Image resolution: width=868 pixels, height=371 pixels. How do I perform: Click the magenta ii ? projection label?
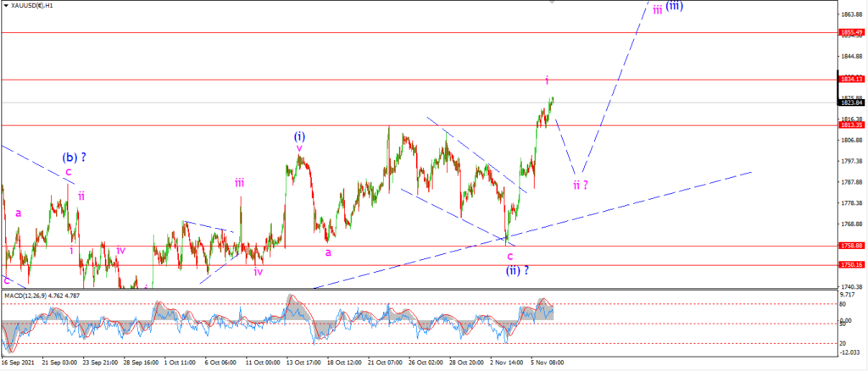point(580,184)
